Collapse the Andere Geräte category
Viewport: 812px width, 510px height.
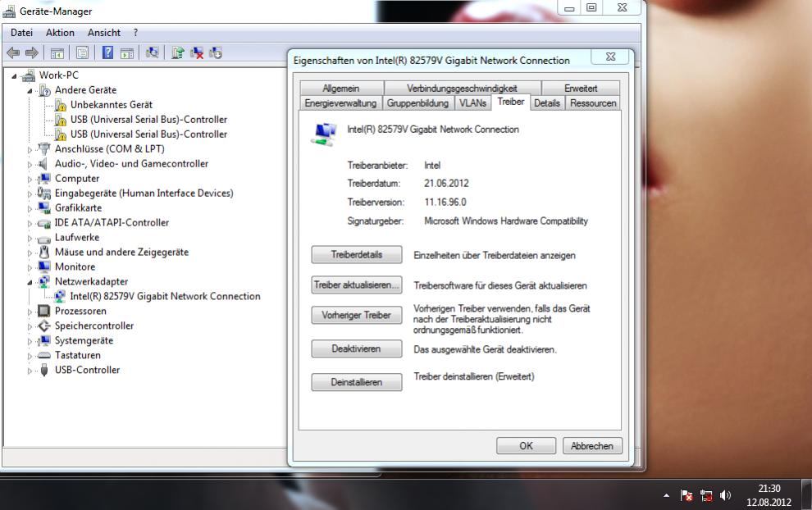pyautogui.click(x=30, y=91)
